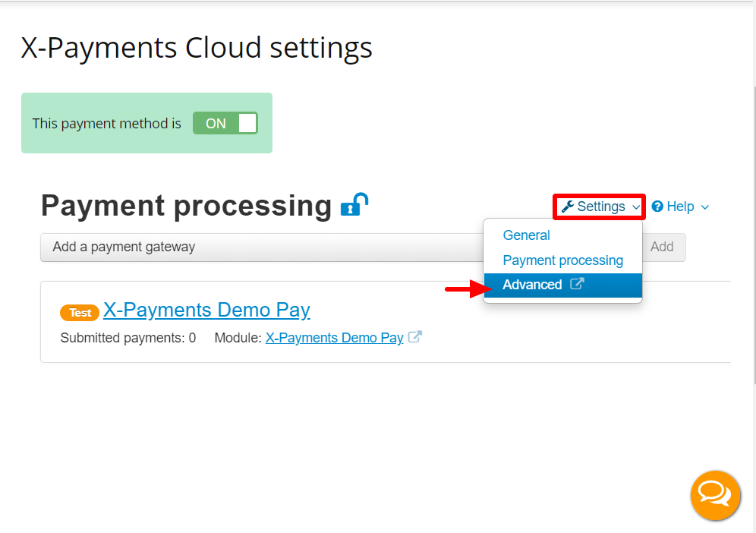756x533 pixels.
Task: Open the orange live chat bubble
Action: tap(715, 495)
